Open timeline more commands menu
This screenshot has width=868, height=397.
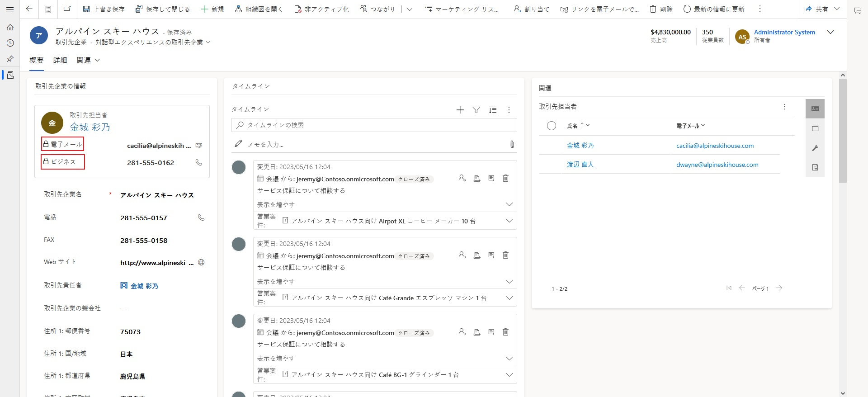[509, 110]
